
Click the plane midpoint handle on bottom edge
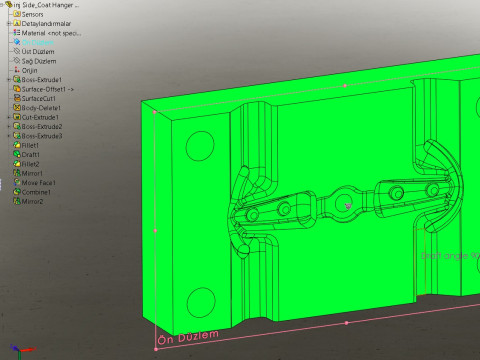point(347,323)
